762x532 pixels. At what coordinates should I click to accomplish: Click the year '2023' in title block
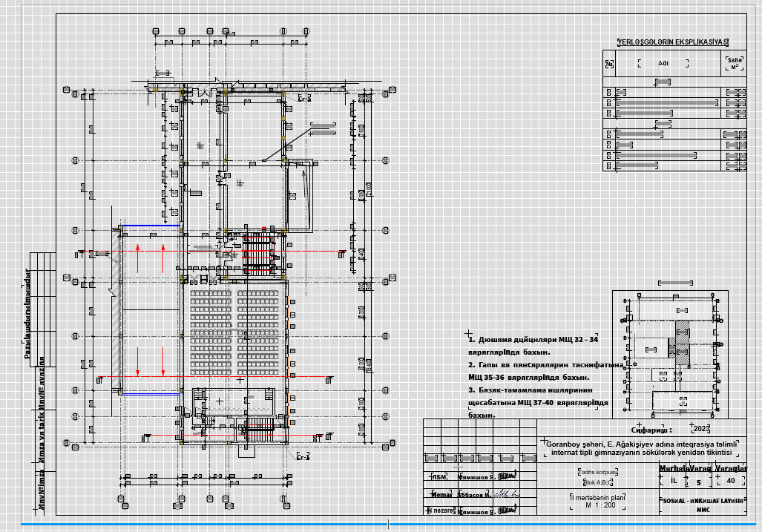[701, 428]
